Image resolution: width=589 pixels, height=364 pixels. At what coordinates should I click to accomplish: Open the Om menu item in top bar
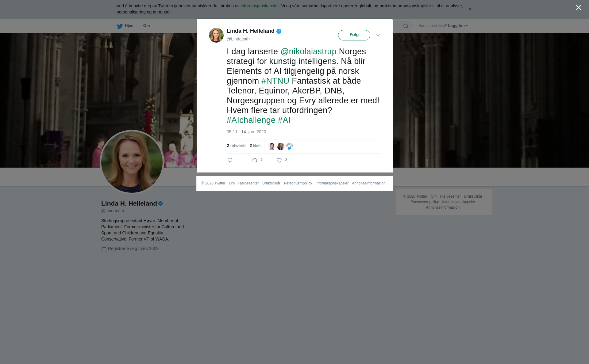(146, 26)
